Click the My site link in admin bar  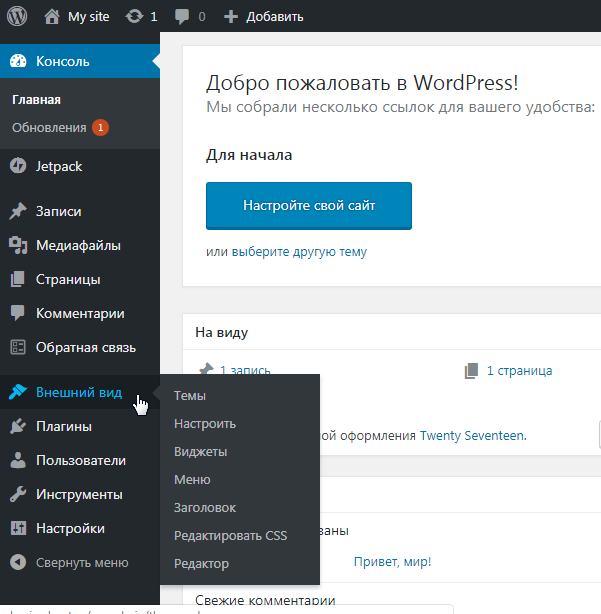(x=88, y=16)
